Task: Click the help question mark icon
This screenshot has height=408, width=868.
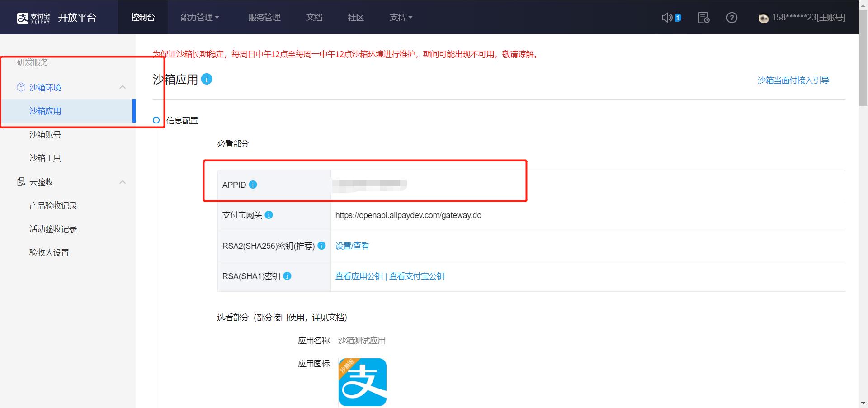Action: [731, 18]
